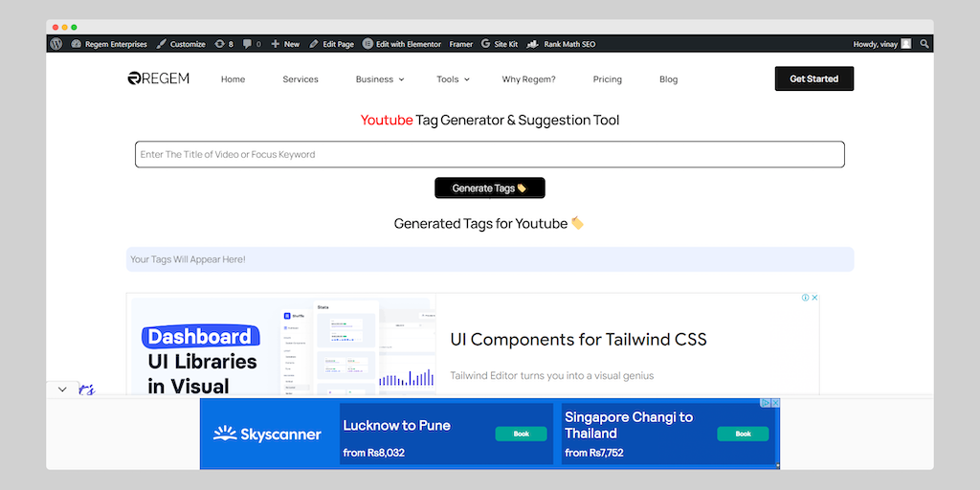This screenshot has height=490, width=980.
Task: Open Rank Math SEO menu
Action: [x=561, y=44]
